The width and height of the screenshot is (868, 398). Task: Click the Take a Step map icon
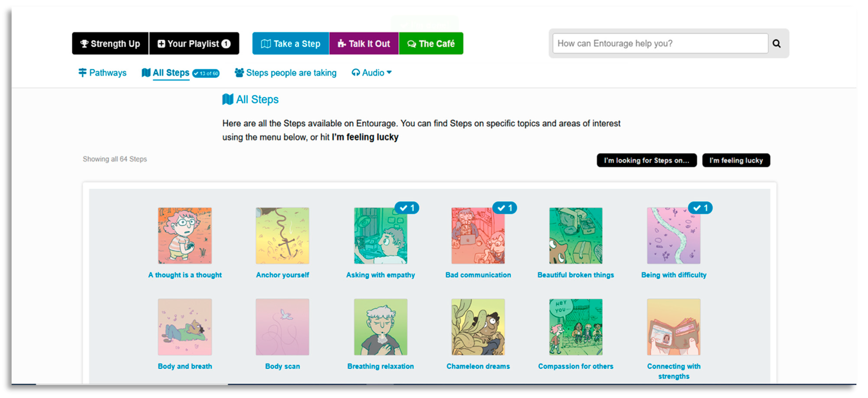(x=266, y=44)
